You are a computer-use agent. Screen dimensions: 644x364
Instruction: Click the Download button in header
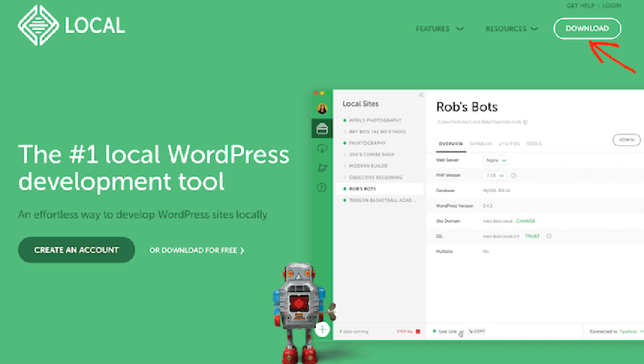[587, 28]
